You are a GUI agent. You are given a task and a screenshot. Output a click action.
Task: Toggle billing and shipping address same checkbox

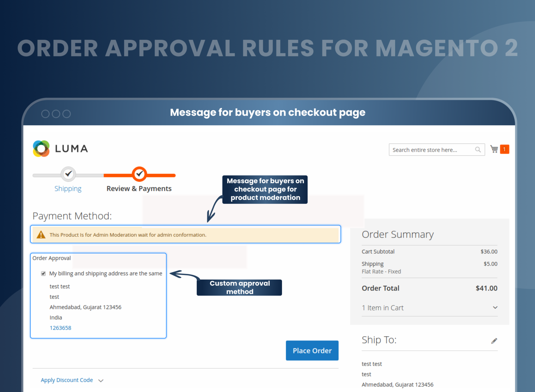43,273
